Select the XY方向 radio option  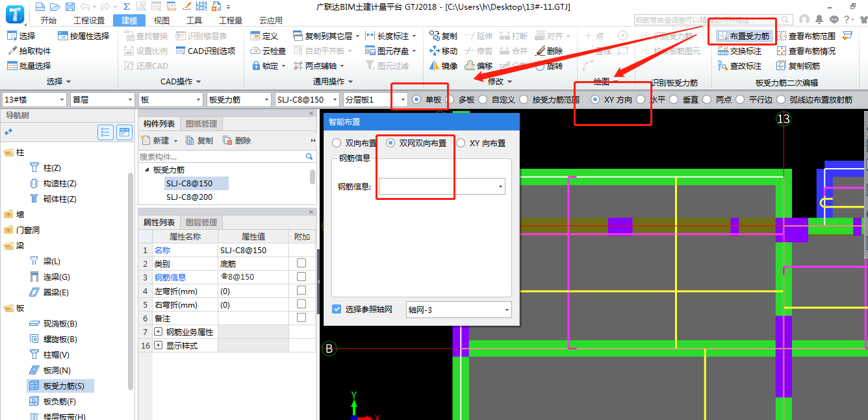point(612,99)
